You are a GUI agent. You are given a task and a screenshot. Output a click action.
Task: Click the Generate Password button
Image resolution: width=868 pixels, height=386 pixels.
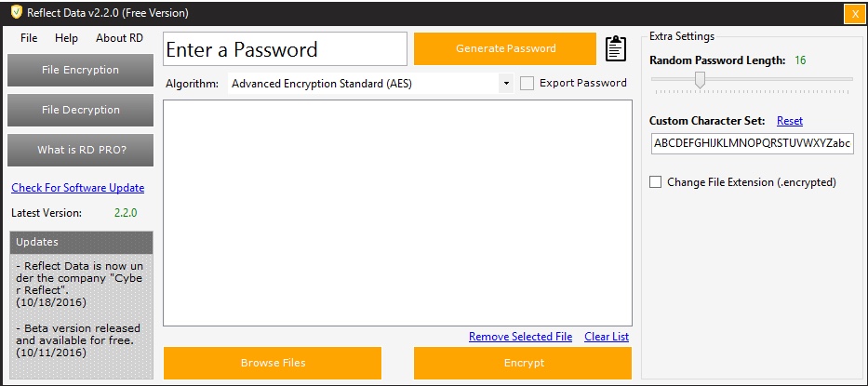click(505, 48)
